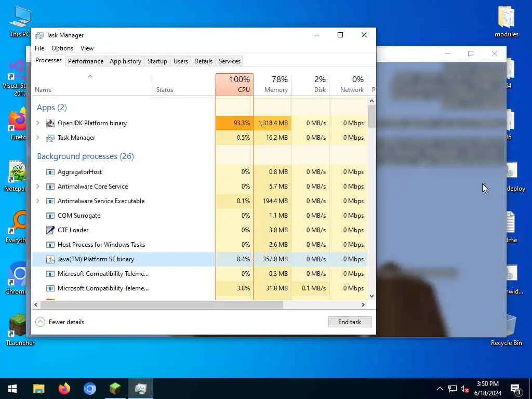Click the horizontal scrollbar right arrow
The image size is (532, 399).
[x=363, y=304]
